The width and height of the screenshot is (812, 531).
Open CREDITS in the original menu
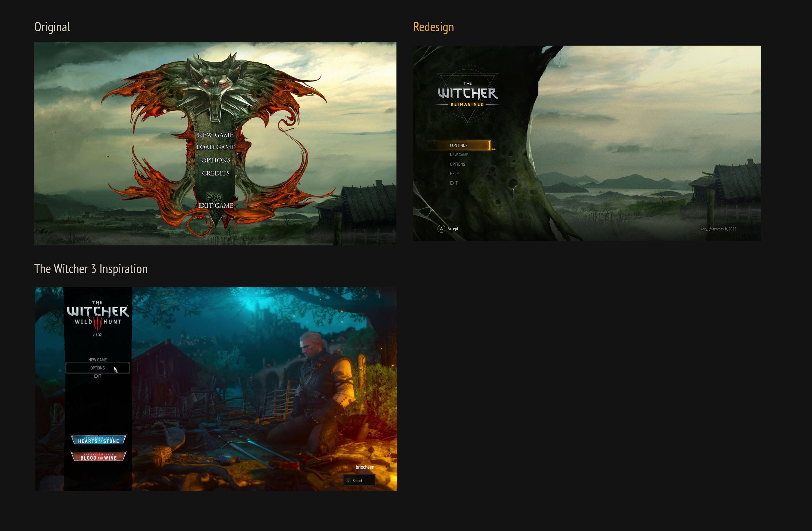tap(216, 173)
